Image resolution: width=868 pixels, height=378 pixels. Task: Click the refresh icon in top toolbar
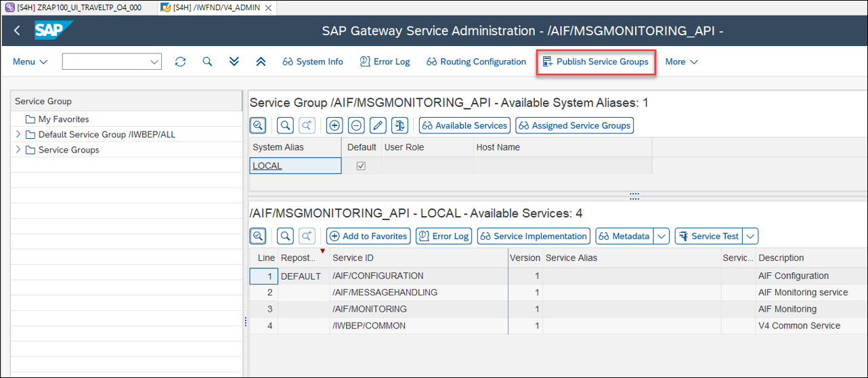tap(180, 62)
